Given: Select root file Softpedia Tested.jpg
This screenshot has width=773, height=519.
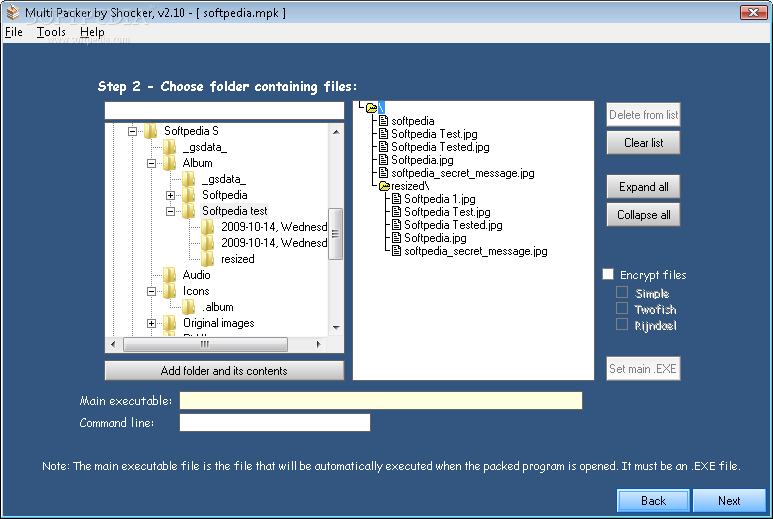Looking at the screenshot, I should [440, 147].
